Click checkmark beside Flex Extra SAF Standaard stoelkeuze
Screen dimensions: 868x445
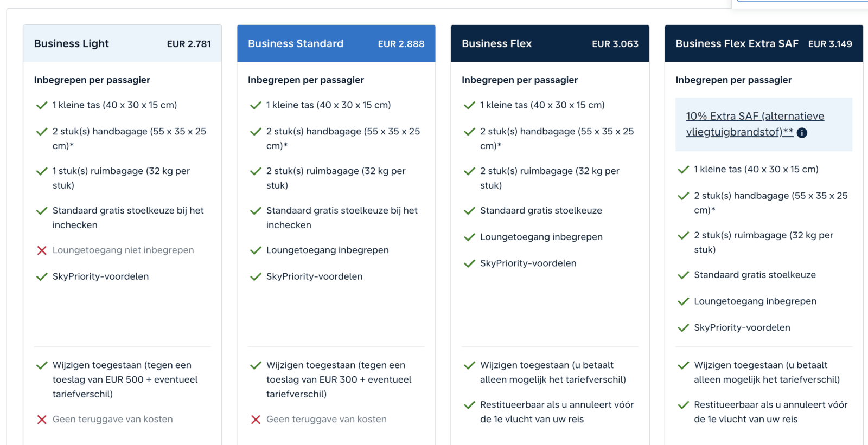[684, 275]
